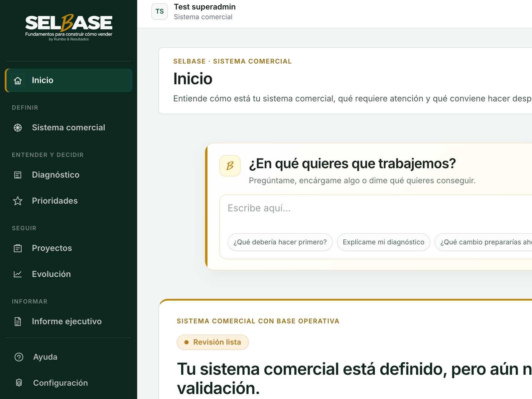Click the Evolución chart icon
This screenshot has width=532, height=399.
pos(18,274)
